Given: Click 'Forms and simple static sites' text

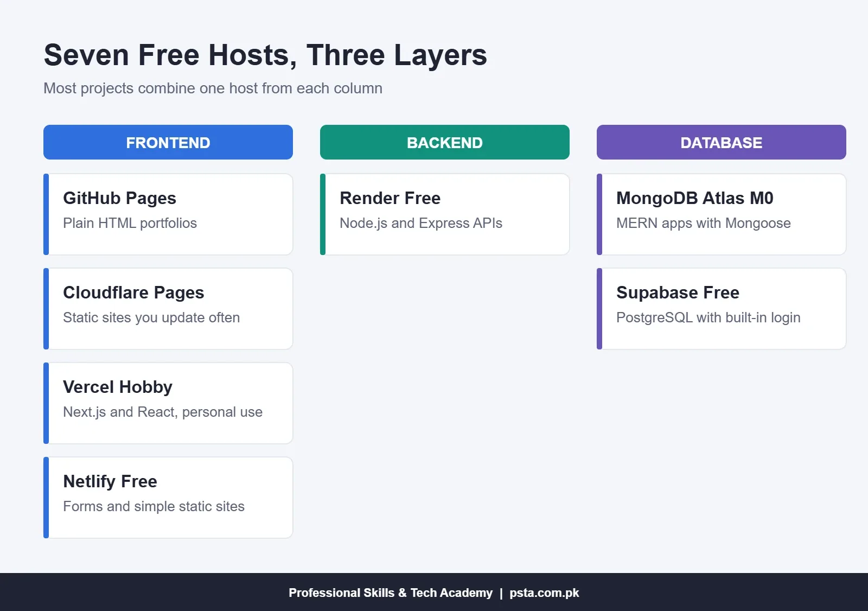Looking at the screenshot, I should 154,506.
